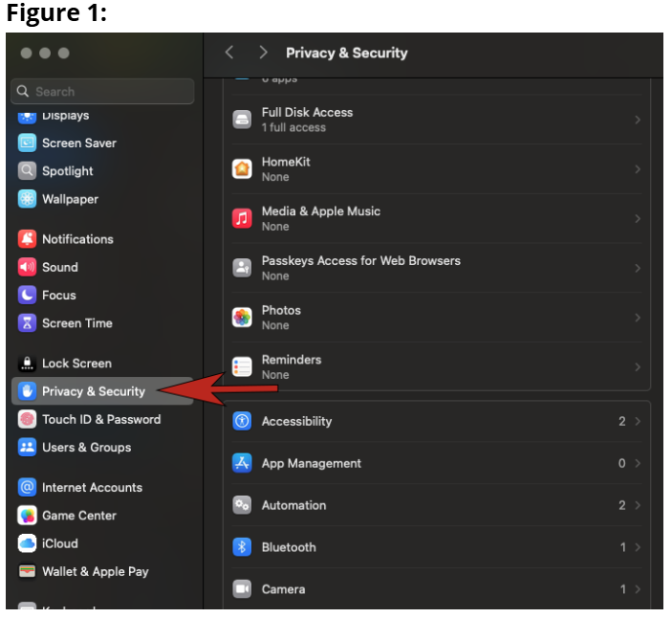Screen dimensions: 672x618
Task: Open the Game Center icon
Action: [27, 516]
